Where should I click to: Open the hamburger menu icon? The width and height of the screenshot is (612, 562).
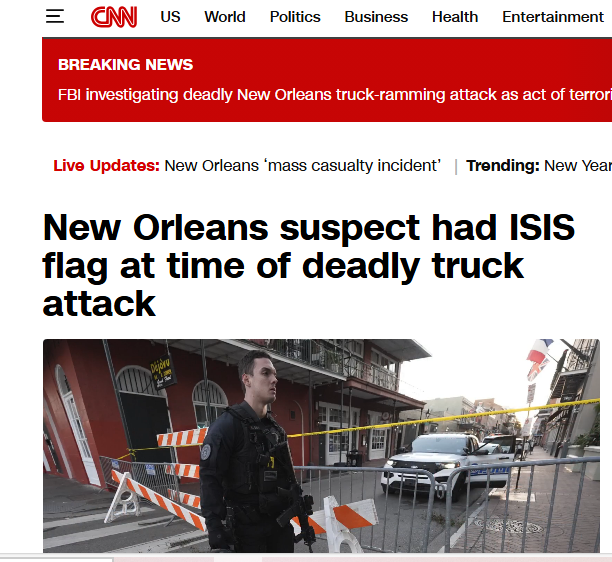tap(55, 16)
